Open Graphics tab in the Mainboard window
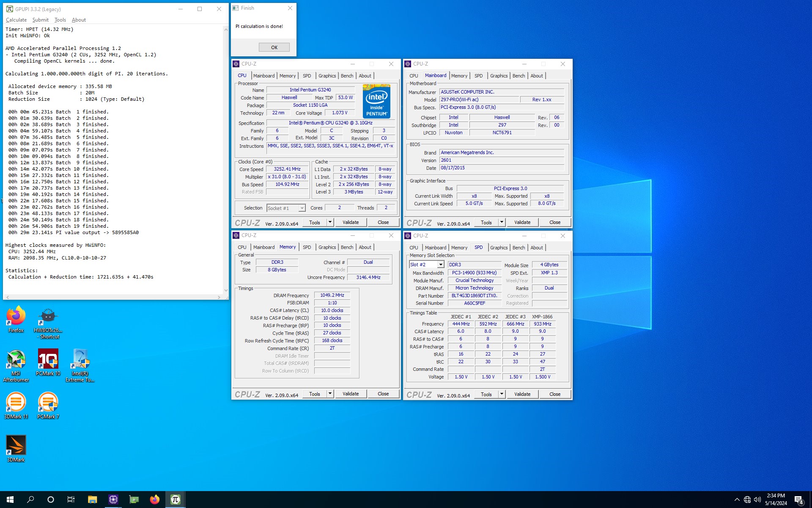812x508 pixels. pos(499,76)
